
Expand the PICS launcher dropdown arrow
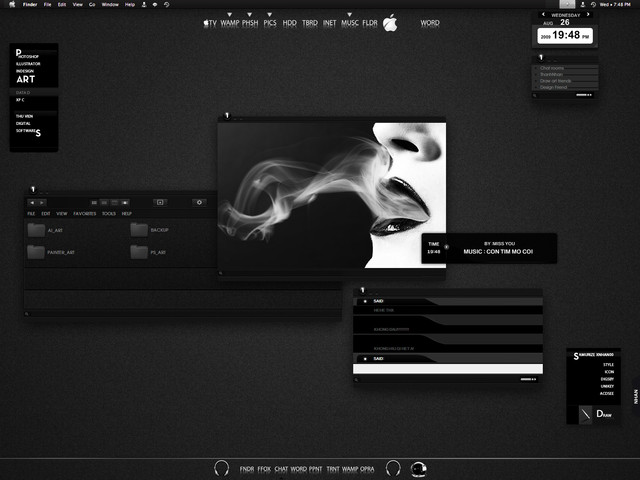click(x=270, y=14)
